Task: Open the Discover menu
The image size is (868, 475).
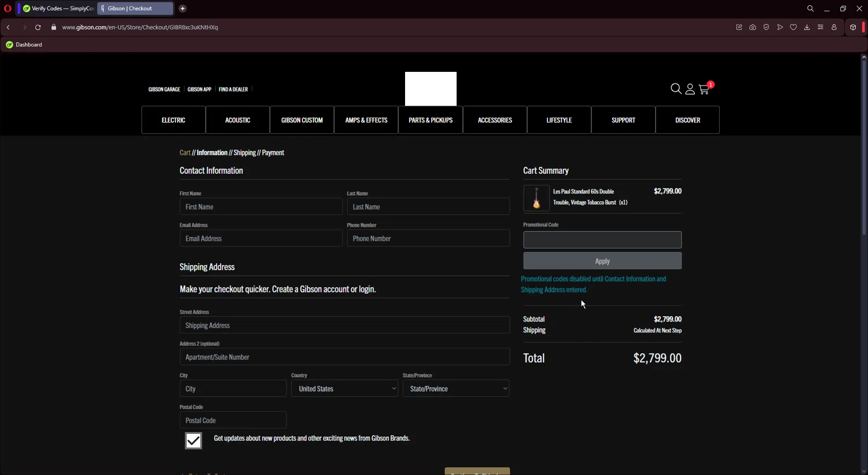Action: pyautogui.click(x=687, y=120)
